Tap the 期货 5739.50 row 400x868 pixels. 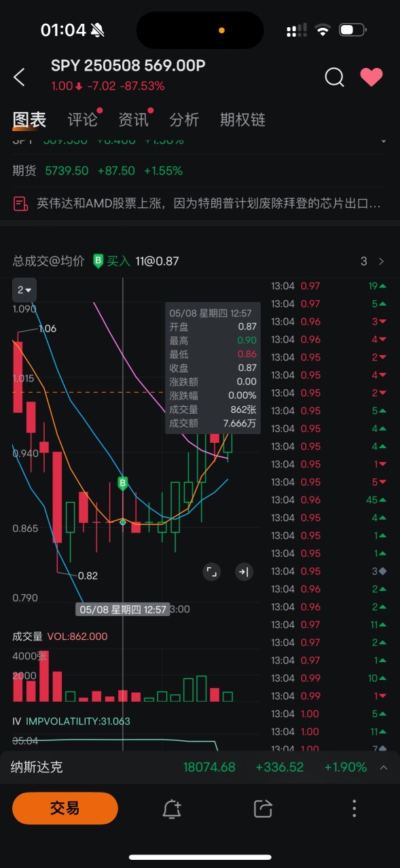click(x=200, y=170)
